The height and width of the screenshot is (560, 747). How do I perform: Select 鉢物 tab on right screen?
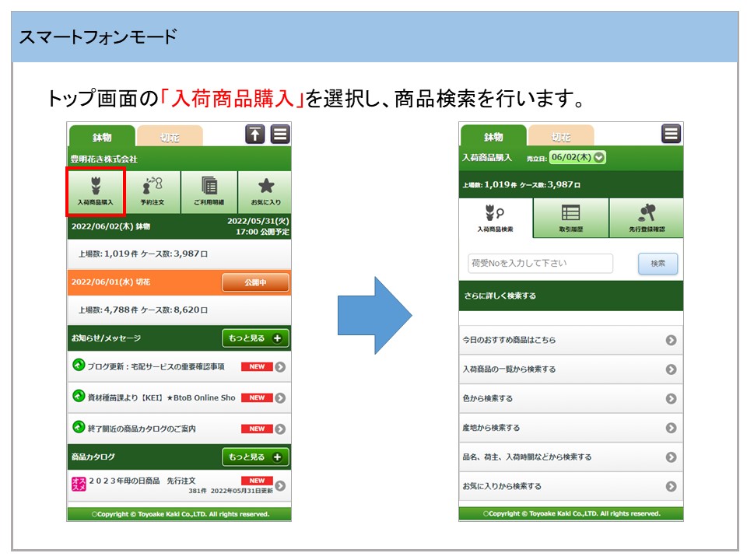point(493,137)
